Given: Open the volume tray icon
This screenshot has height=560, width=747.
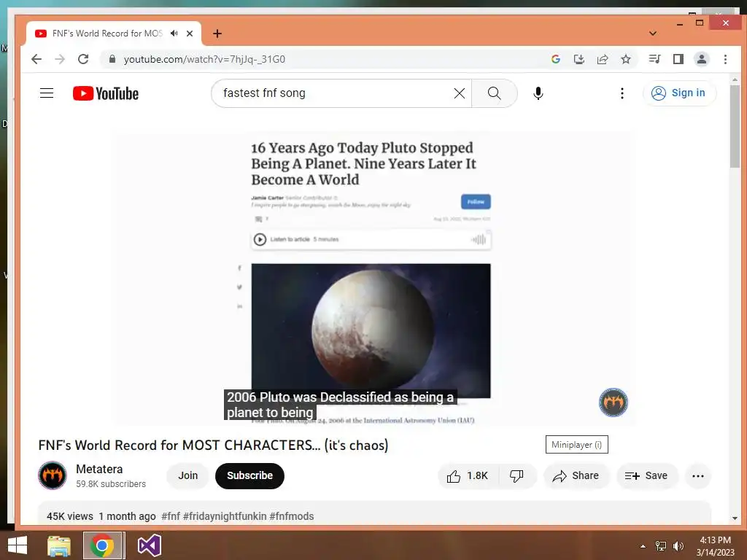Looking at the screenshot, I should point(678,546).
